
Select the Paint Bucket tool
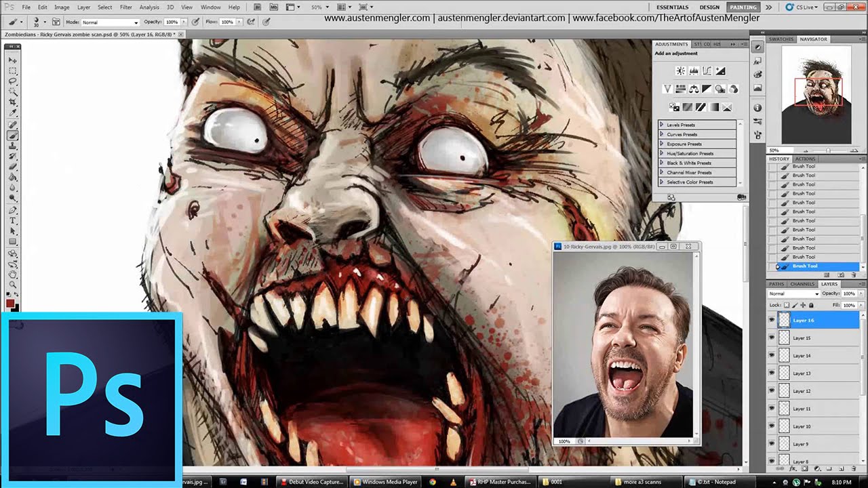click(x=13, y=177)
